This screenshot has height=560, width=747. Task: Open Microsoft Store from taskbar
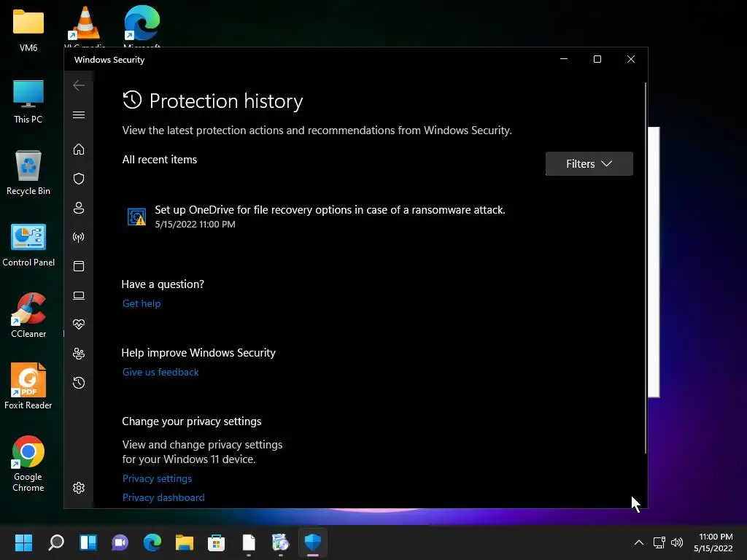(216, 542)
